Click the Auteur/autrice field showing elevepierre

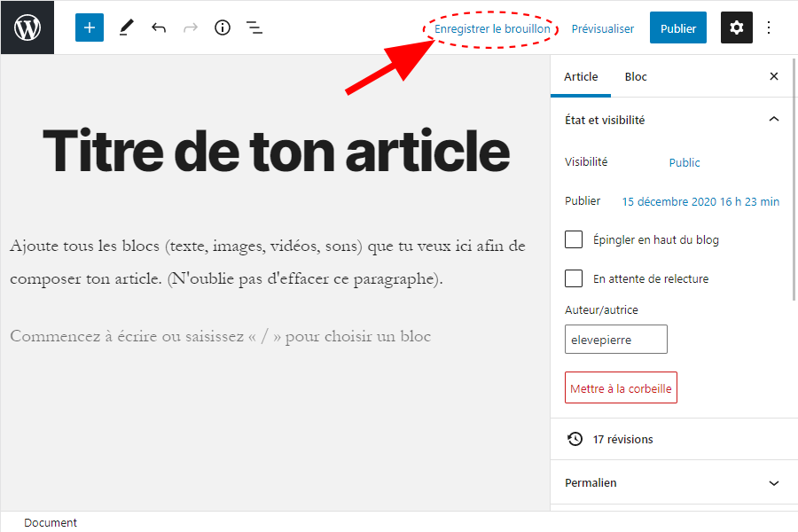pos(615,340)
